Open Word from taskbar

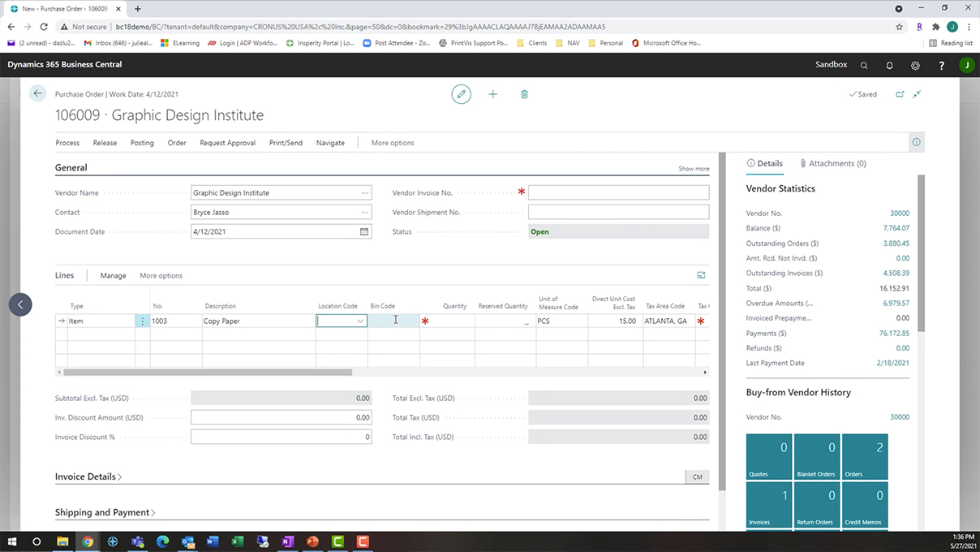[213, 541]
